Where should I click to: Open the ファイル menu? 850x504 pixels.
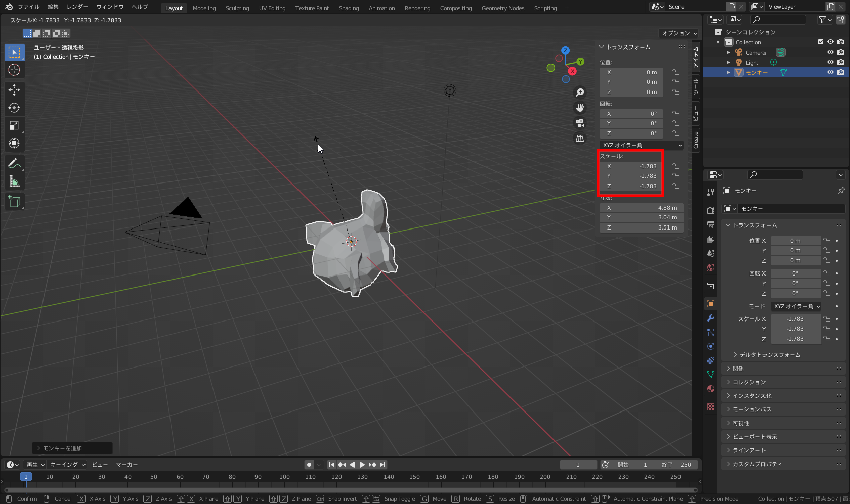click(x=29, y=7)
